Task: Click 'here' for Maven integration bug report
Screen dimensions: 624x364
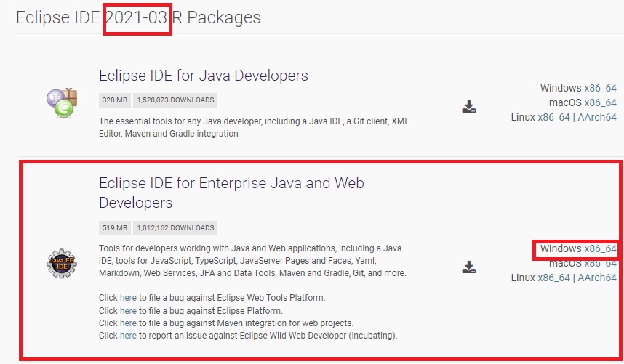Action: (x=128, y=323)
